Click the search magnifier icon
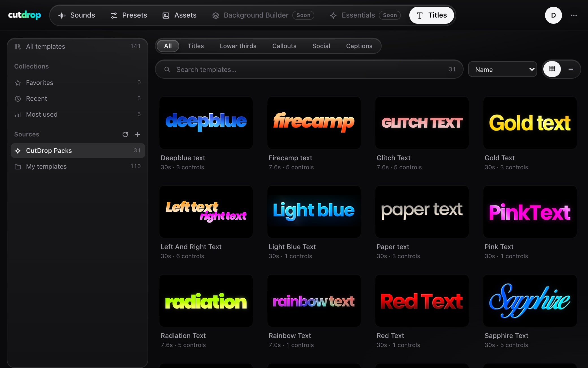The width and height of the screenshot is (588, 368). tap(167, 69)
